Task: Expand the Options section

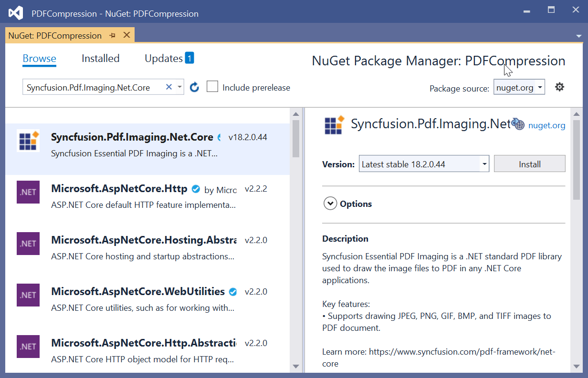Action: click(x=330, y=204)
